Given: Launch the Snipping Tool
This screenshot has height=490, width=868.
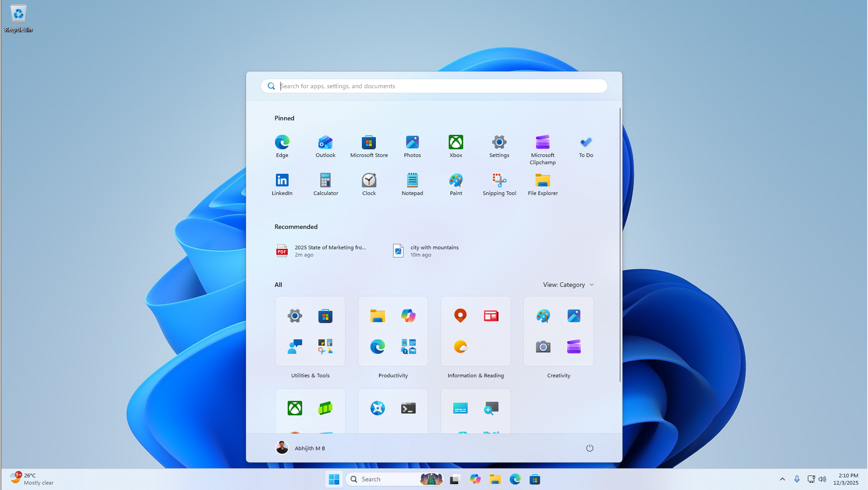Looking at the screenshot, I should pyautogui.click(x=499, y=184).
